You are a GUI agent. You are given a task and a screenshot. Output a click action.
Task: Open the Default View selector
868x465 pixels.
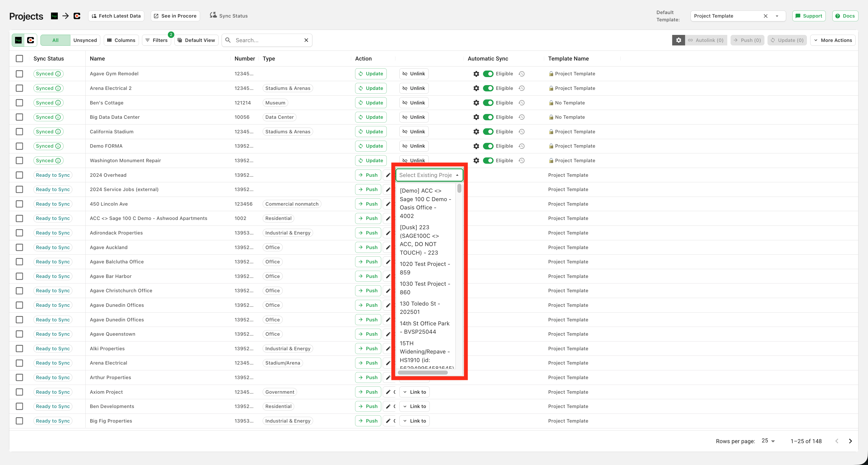(x=197, y=40)
